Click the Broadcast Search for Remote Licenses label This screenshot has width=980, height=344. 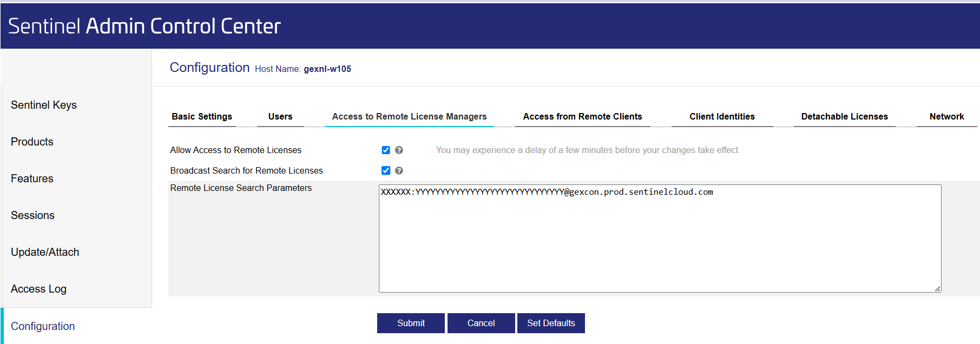click(246, 170)
